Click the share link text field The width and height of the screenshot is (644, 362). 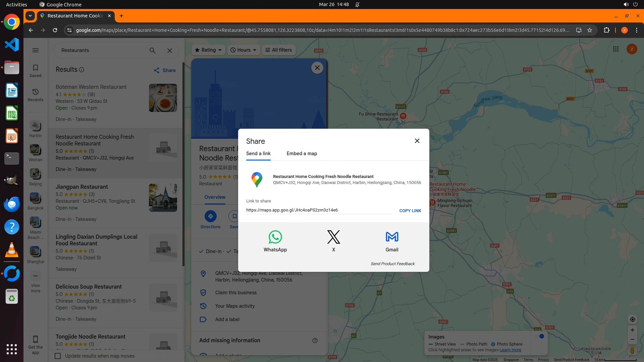318,210
